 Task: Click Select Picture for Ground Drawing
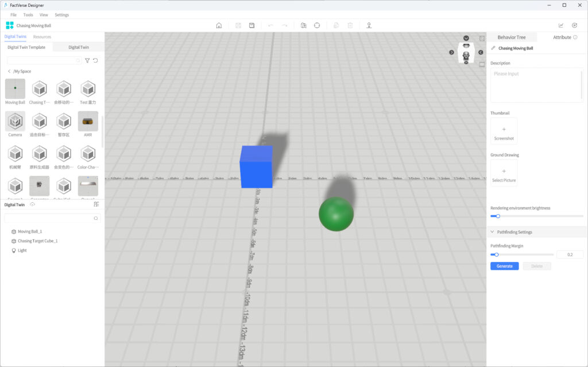[x=504, y=173]
